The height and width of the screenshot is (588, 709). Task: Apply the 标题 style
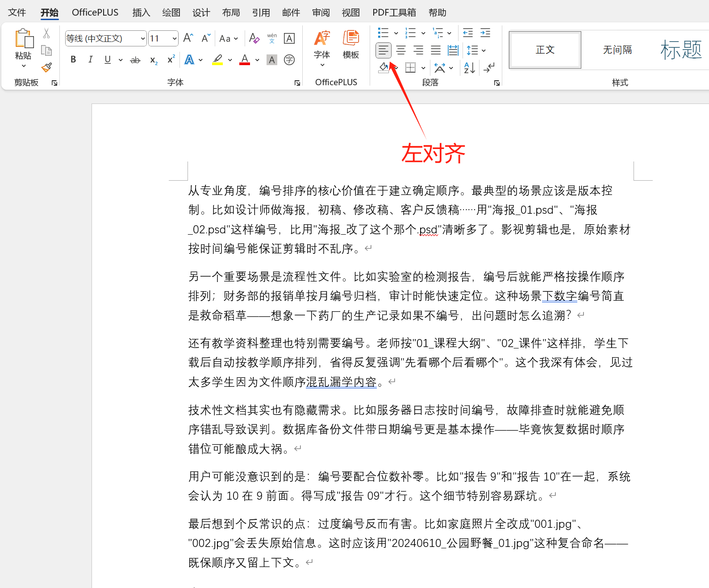point(681,50)
